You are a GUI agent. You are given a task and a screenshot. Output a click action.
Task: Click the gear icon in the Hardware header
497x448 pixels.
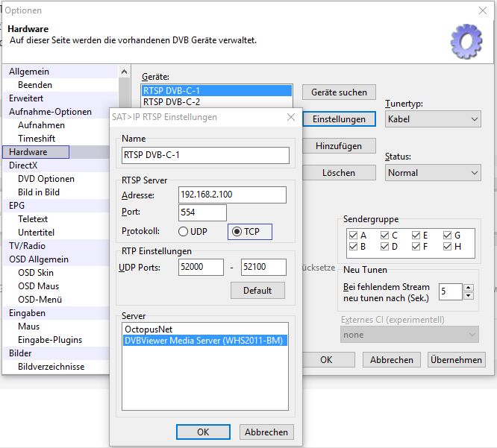(x=466, y=41)
